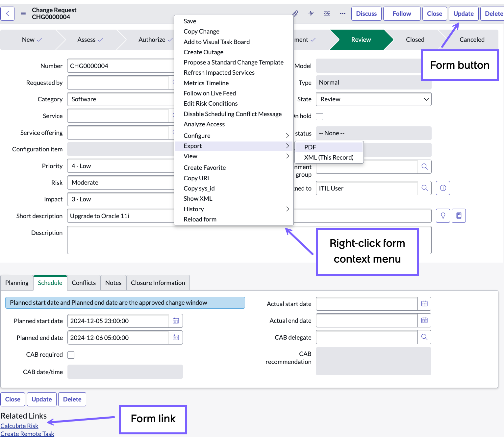The width and height of the screenshot is (504, 437).
Task: Switch to the Conflicts tab
Action: coord(84,283)
